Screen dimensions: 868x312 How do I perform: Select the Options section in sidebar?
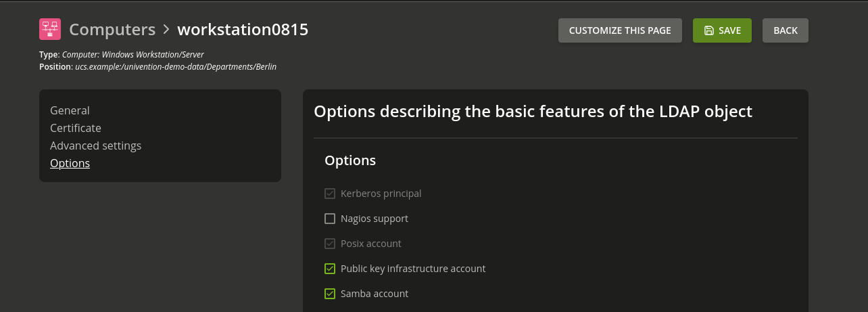tap(70, 163)
